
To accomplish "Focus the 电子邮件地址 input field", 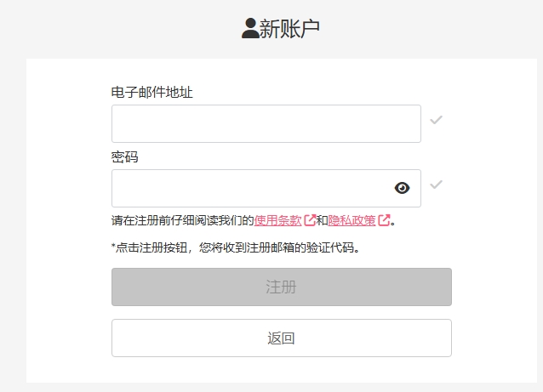I will click(x=266, y=124).
